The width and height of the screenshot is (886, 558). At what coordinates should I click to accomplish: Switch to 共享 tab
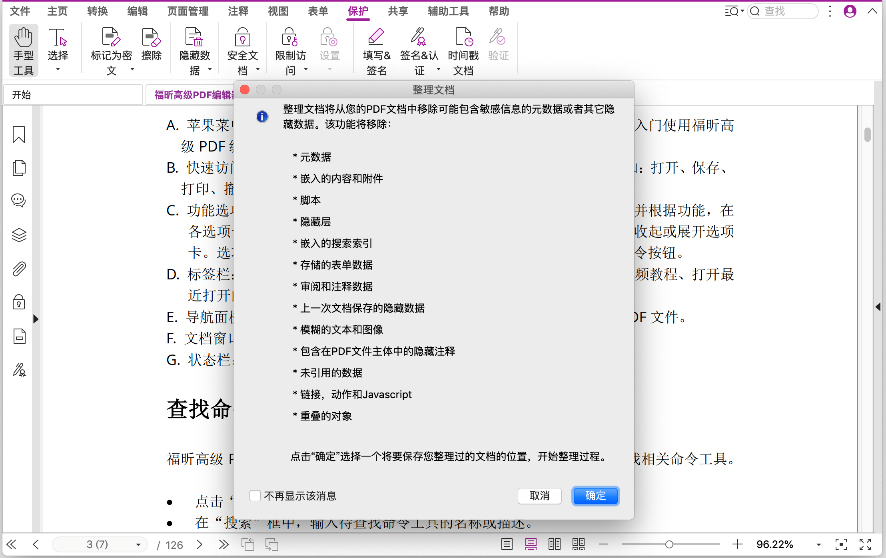(x=398, y=11)
